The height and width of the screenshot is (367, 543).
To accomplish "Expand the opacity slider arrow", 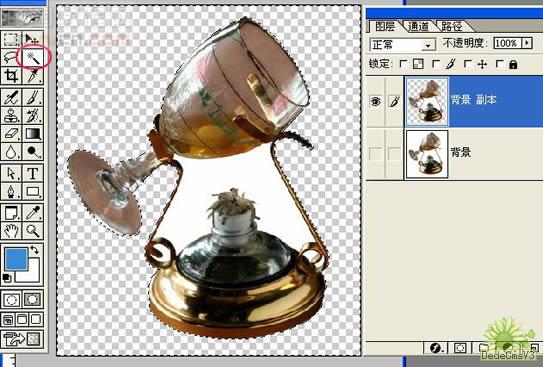I will tap(527, 43).
